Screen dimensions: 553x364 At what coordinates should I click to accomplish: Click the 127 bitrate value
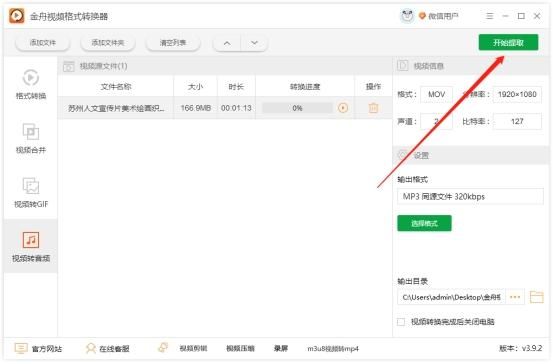click(517, 121)
